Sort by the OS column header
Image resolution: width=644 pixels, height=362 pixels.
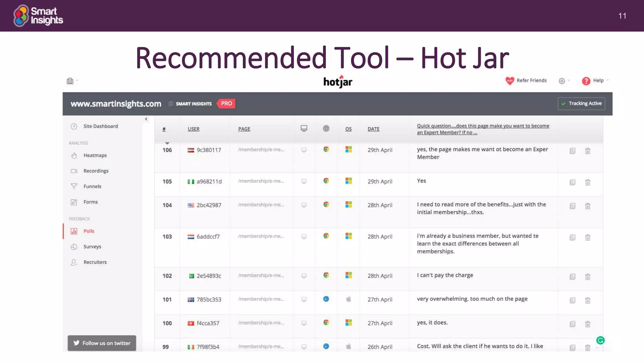(x=348, y=129)
